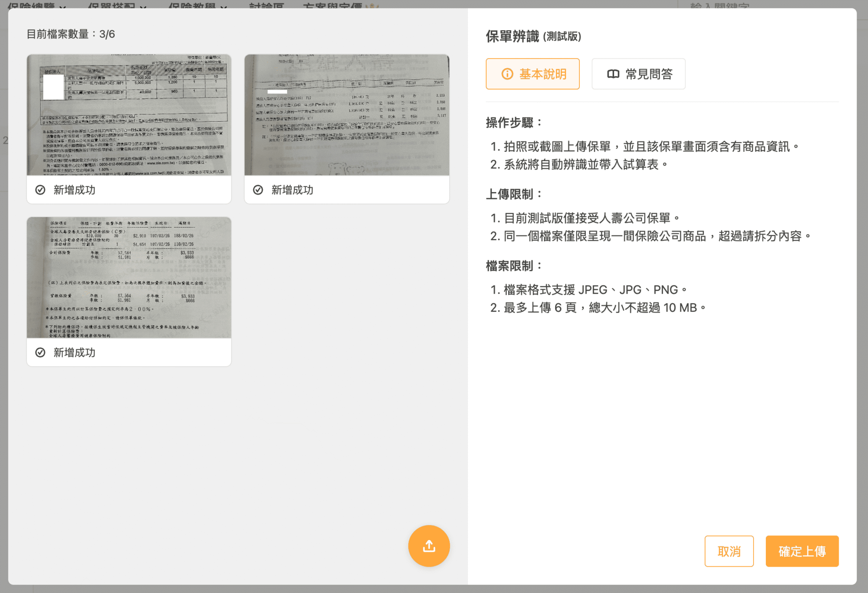
Task: Click the 取消 button
Action: click(x=729, y=551)
